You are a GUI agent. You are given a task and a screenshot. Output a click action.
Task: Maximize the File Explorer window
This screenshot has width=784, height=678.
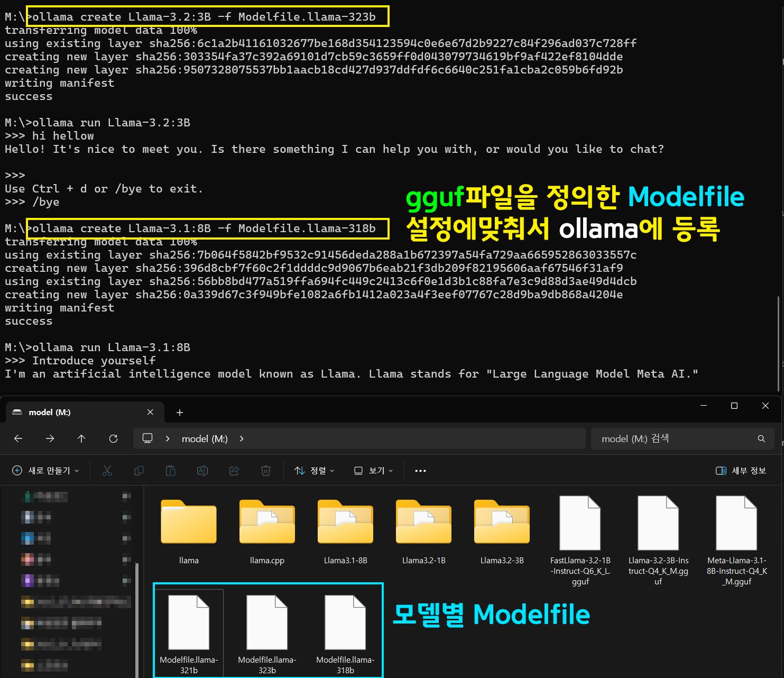(734, 406)
